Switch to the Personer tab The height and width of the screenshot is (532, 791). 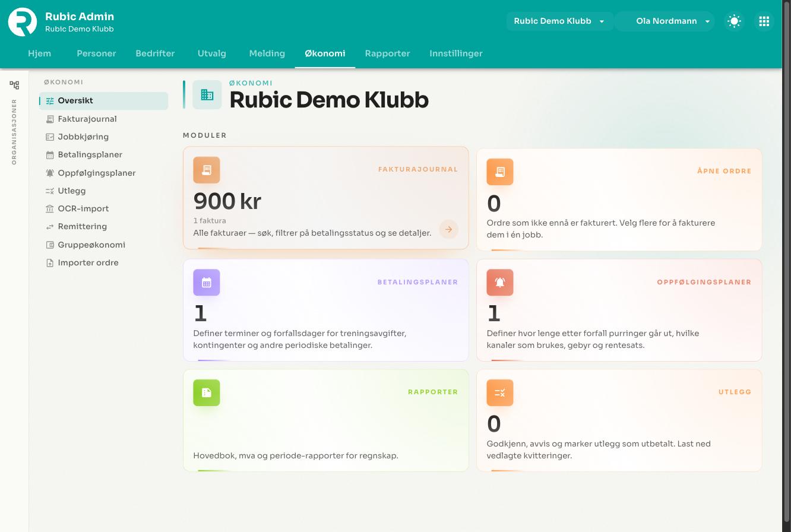(x=96, y=53)
